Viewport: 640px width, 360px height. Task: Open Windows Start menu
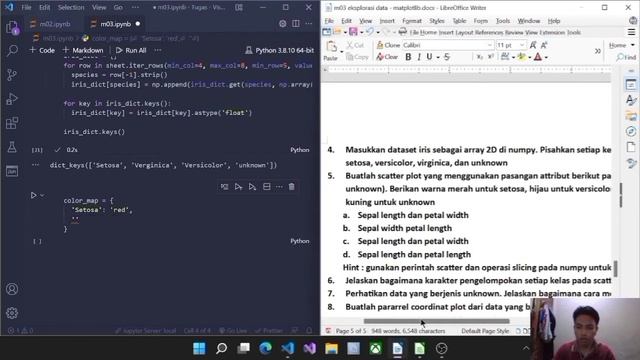pos(200,349)
